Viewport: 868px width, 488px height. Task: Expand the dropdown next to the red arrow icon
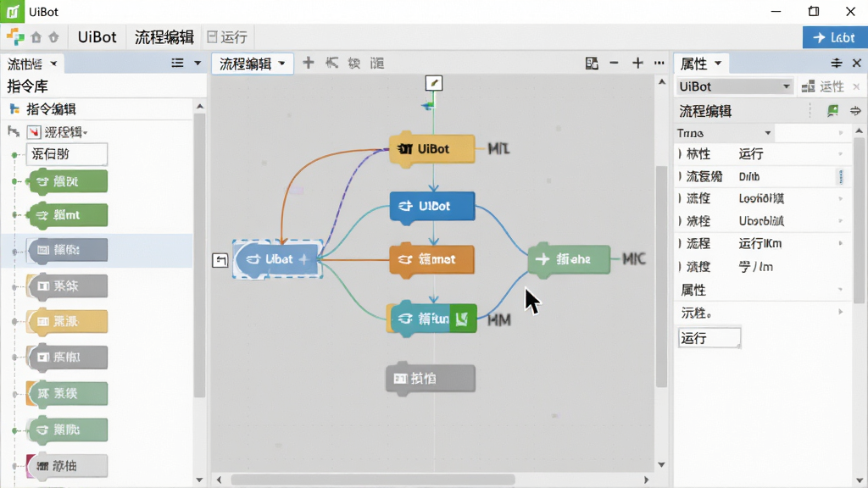(86, 133)
